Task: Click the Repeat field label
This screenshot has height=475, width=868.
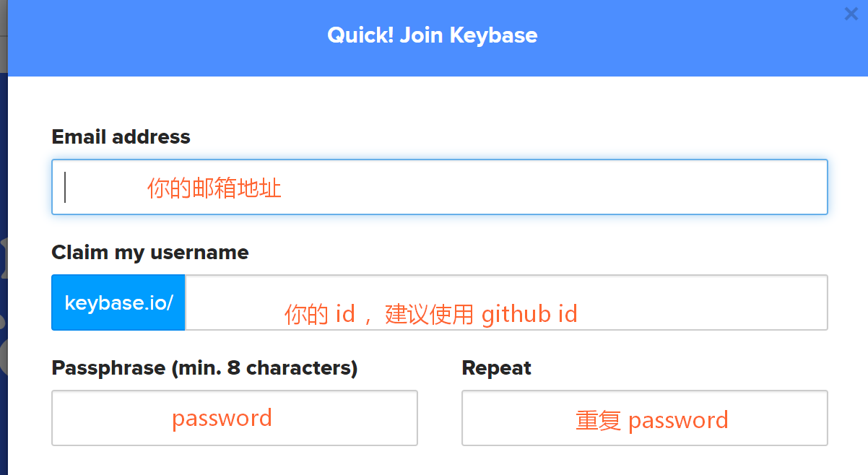Action: pyautogui.click(x=496, y=367)
